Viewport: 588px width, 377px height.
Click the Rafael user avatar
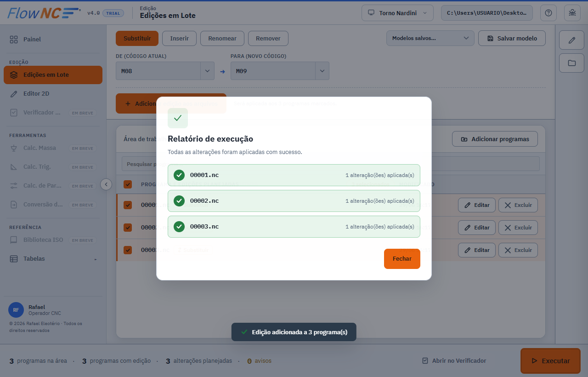[16, 310]
